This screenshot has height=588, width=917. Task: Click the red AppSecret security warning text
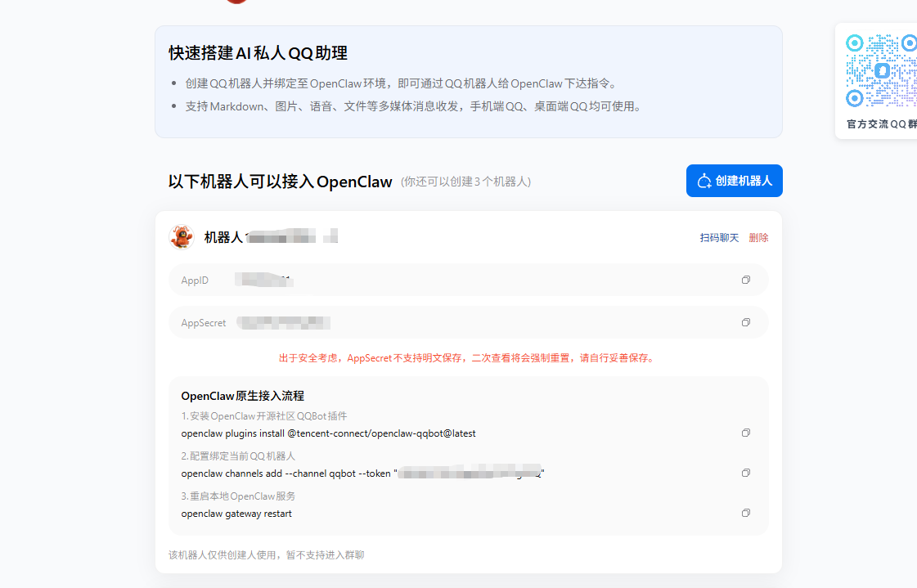pos(467,357)
